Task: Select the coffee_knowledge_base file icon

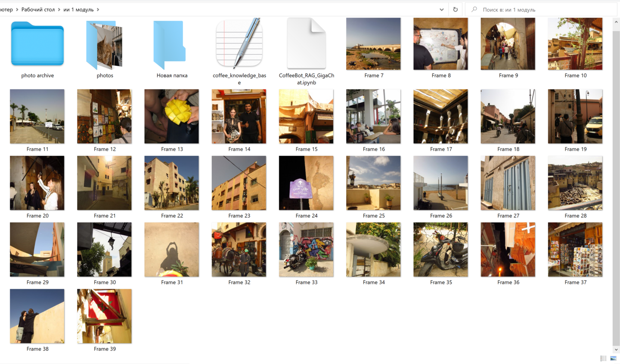Action: tap(239, 43)
